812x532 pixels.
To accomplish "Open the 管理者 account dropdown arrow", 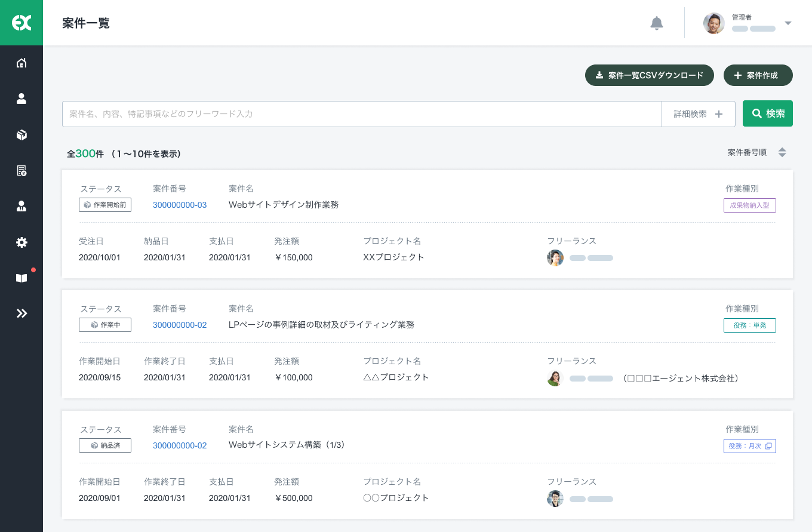I will click(x=788, y=23).
